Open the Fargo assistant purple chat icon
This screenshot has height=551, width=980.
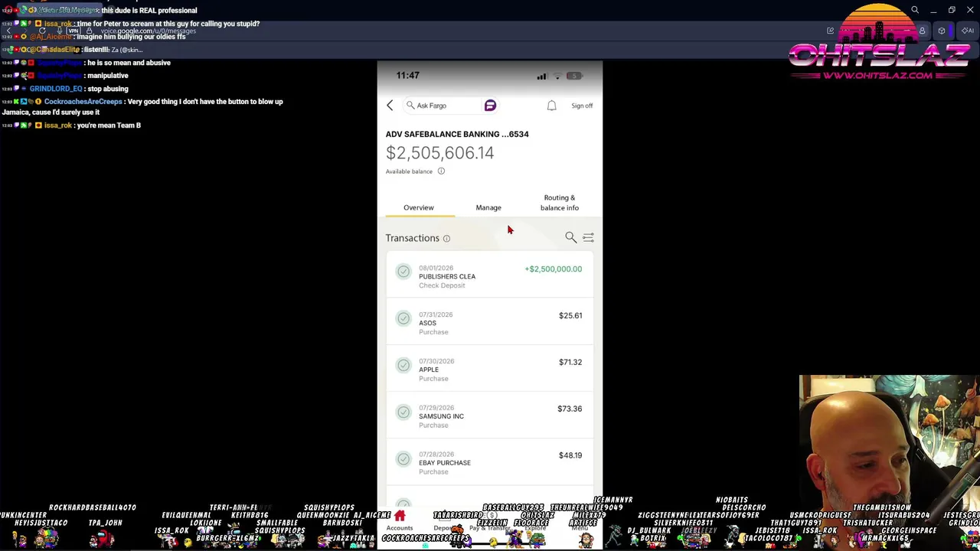(x=490, y=106)
